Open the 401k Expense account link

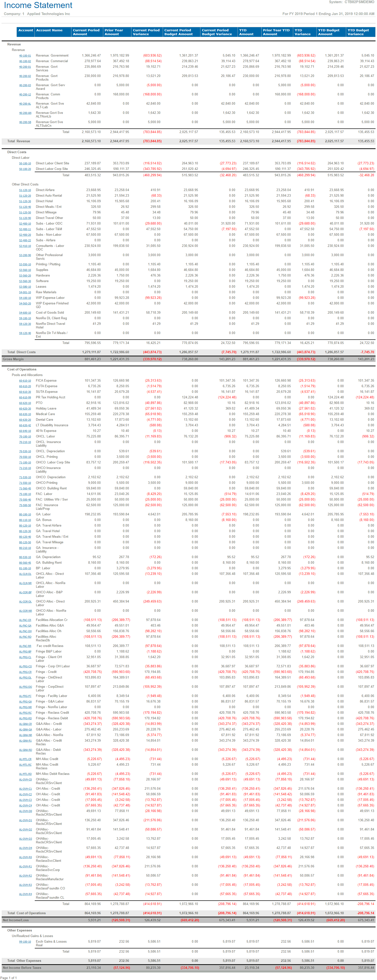[25, 431]
